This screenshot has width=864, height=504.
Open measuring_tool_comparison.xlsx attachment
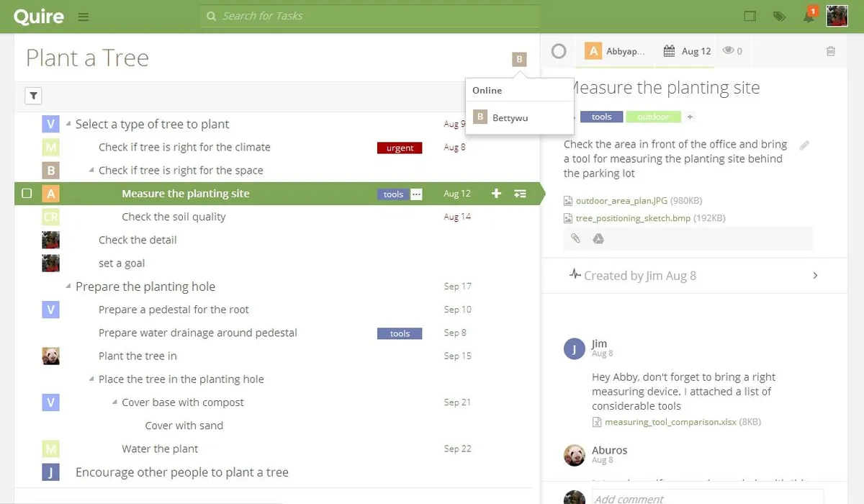pos(670,422)
